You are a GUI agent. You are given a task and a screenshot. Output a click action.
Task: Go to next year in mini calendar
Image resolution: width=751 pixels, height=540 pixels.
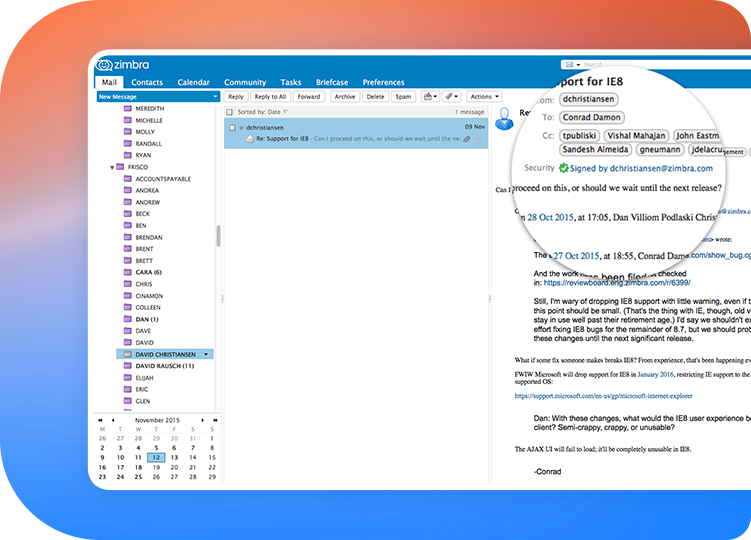click(215, 420)
